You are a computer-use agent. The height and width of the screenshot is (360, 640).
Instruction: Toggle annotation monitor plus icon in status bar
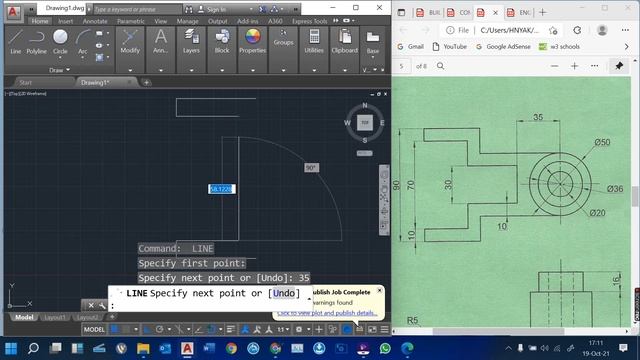pos(319,329)
